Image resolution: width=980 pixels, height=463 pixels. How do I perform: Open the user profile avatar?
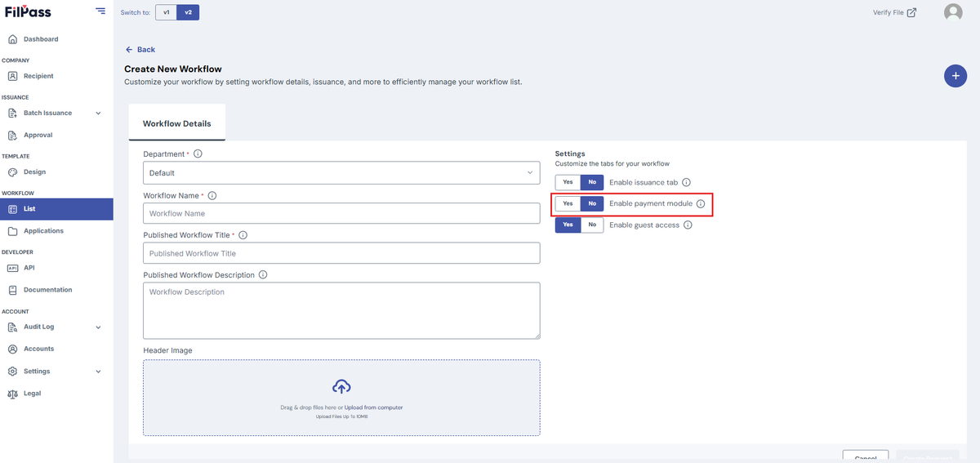coord(953,12)
